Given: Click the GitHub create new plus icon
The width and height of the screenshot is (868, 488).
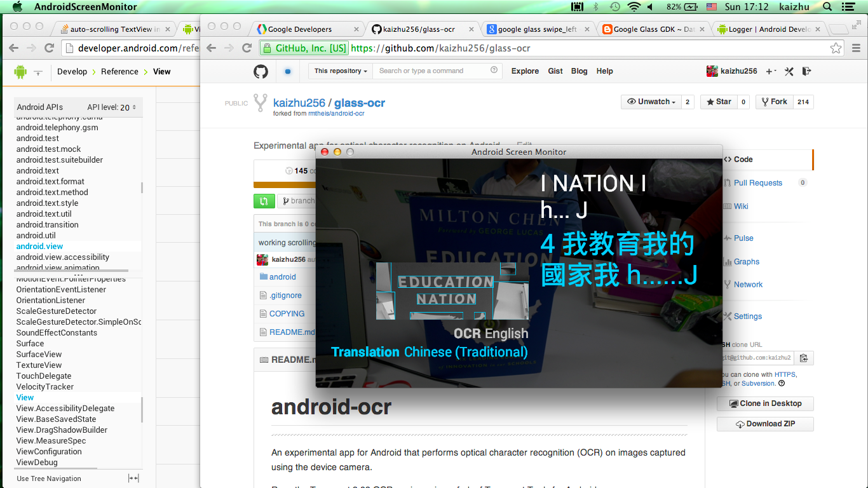Looking at the screenshot, I should [771, 71].
